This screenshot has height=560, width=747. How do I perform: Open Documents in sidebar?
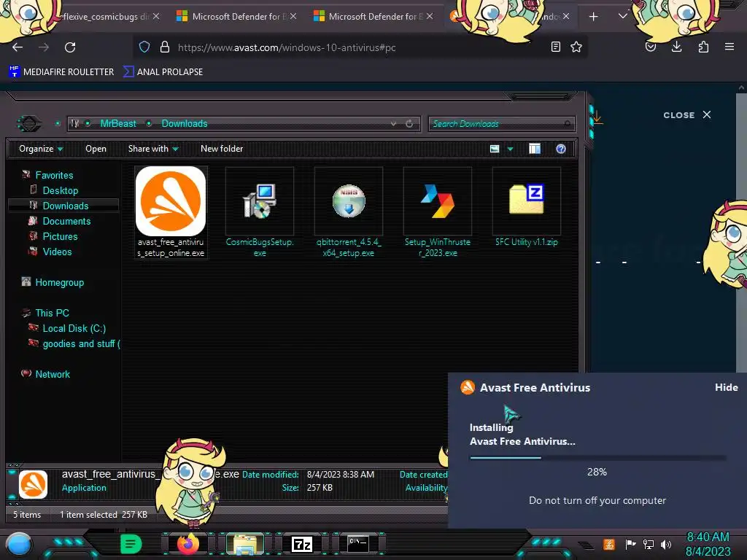(66, 221)
